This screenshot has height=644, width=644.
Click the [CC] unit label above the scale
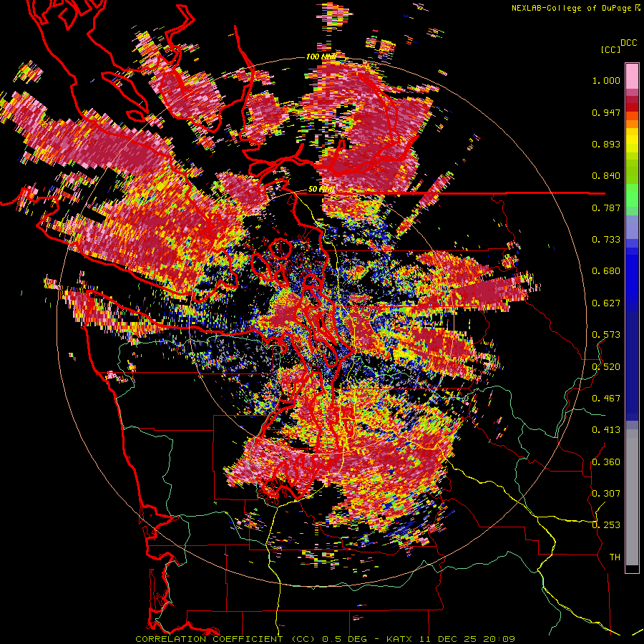click(x=610, y=49)
